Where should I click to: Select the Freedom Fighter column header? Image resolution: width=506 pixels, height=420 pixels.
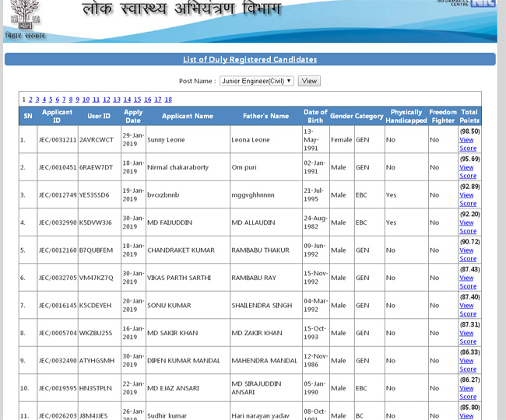pos(443,116)
